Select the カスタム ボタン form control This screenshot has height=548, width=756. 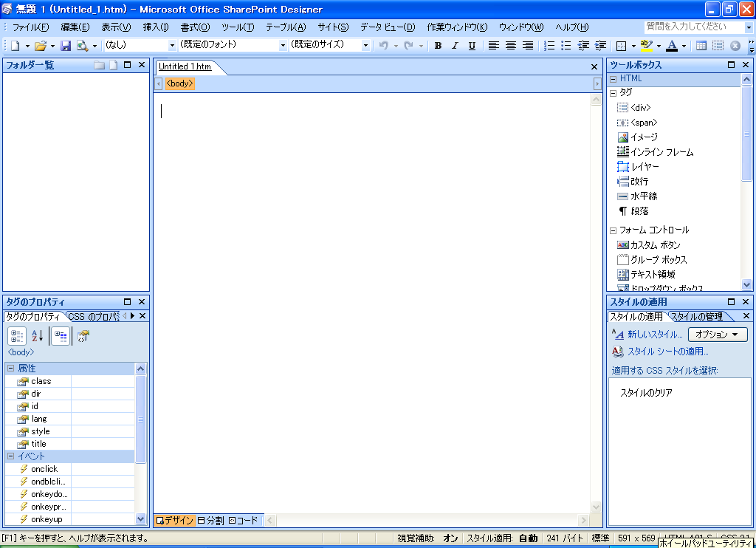point(649,245)
